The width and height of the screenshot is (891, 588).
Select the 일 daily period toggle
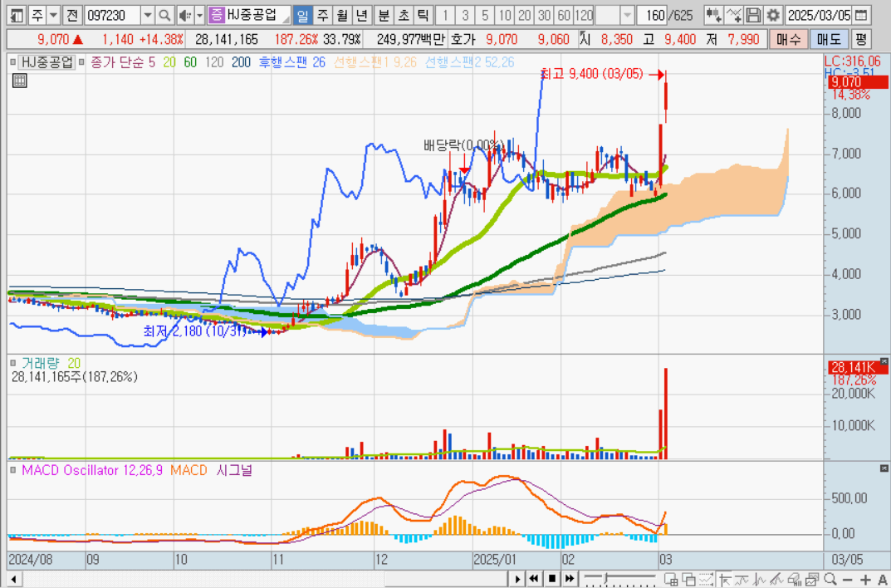302,15
